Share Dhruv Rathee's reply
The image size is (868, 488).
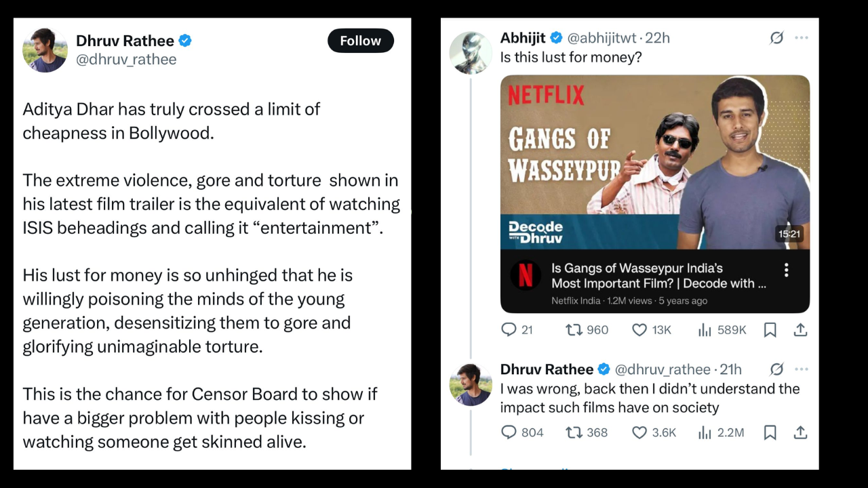pos(800,432)
